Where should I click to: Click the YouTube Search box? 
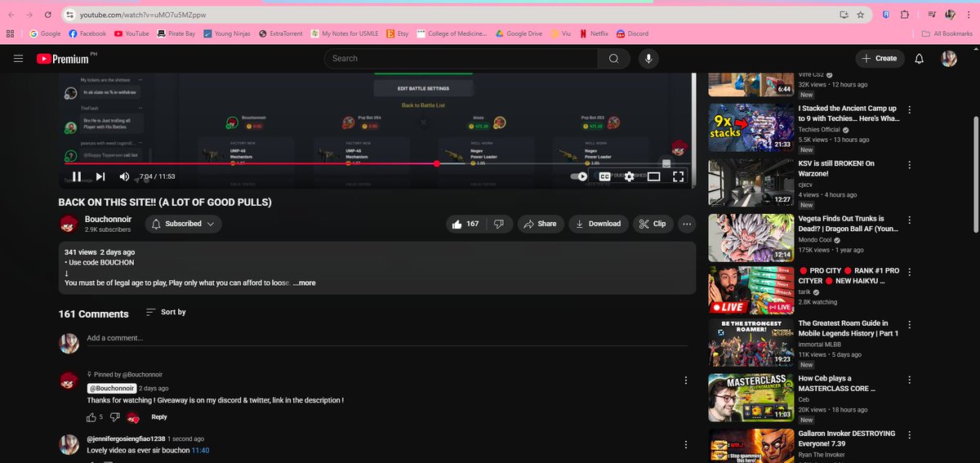[461, 59]
